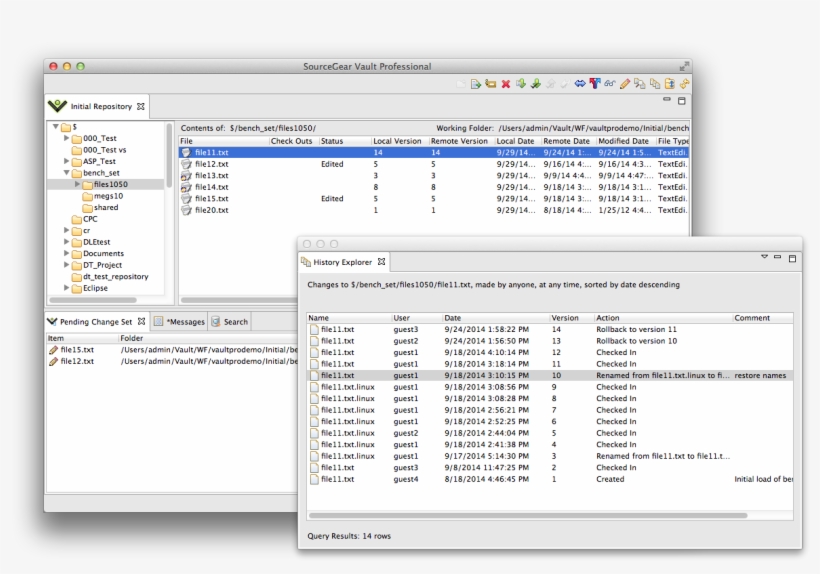Select file12.txt in the Pending Change Set list
820x574 pixels.
[172, 361]
